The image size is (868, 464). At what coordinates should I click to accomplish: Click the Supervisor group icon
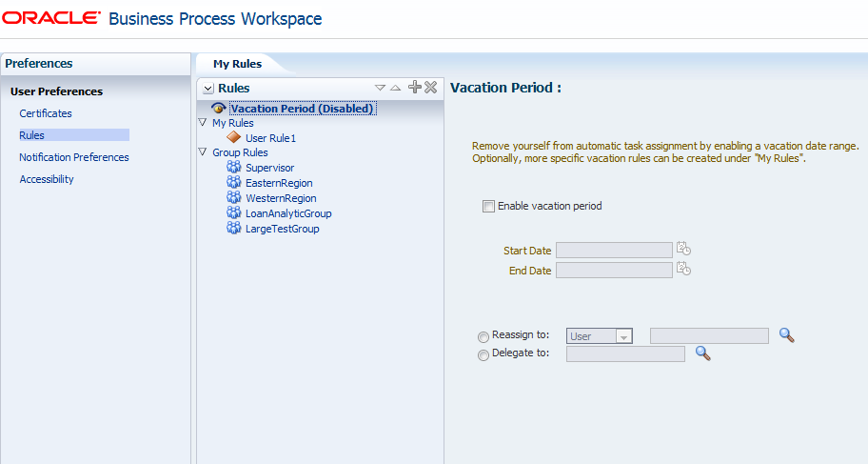pos(234,167)
